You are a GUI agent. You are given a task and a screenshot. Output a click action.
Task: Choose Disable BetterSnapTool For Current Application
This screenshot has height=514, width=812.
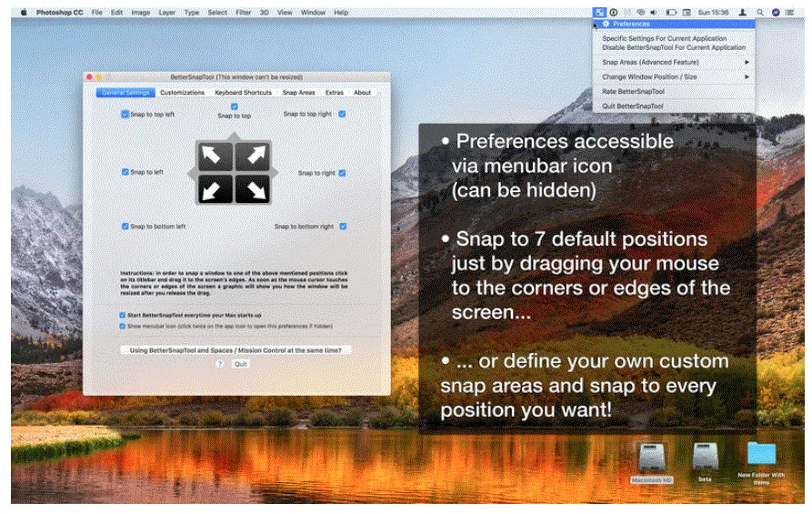[674, 47]
